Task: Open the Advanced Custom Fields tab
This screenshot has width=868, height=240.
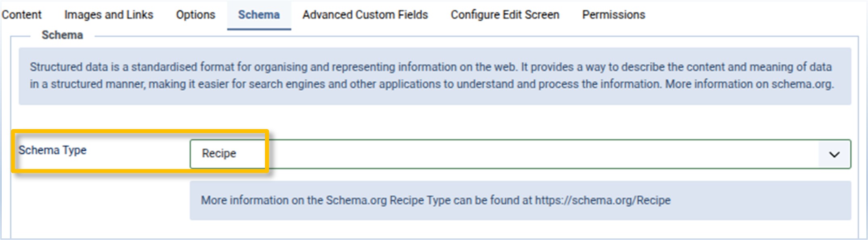Action: point(365,15)
